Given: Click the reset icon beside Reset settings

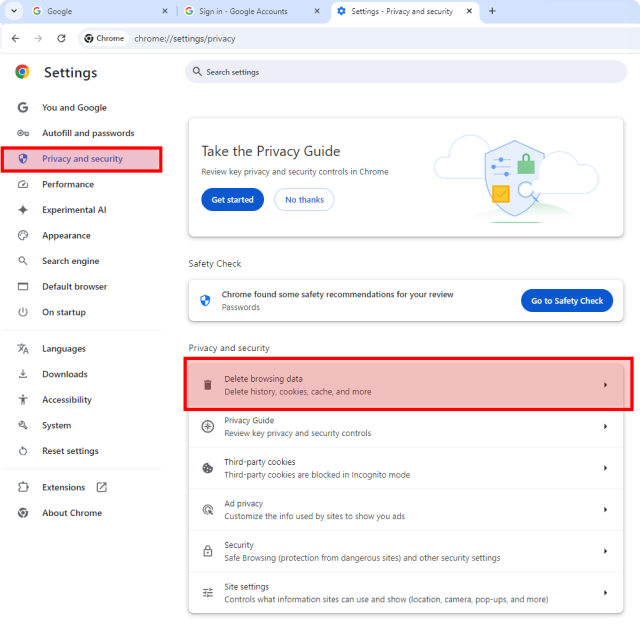Looking at the screenshot, I should (23, 451).
